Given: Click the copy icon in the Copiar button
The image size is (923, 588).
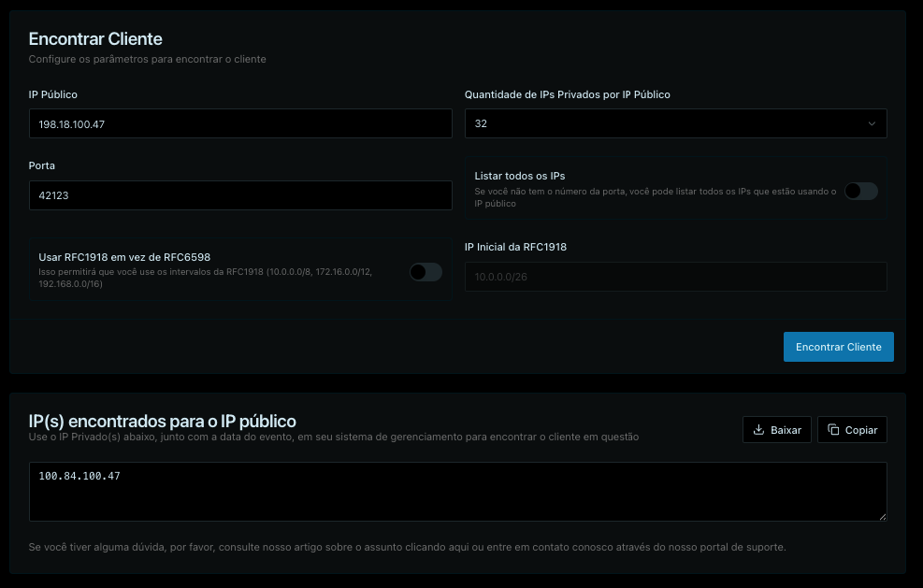Looking at the screenshot, I should click(833, 430).
